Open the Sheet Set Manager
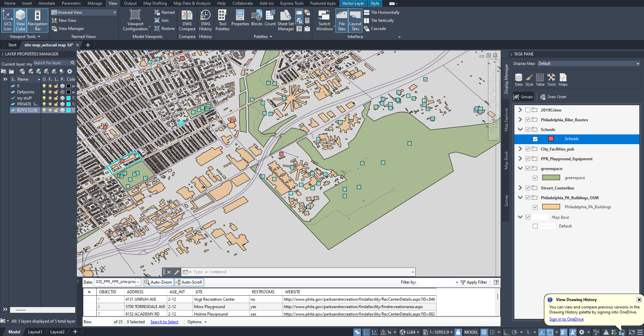This screenshot has width=644, height=336. click(285, 19)
